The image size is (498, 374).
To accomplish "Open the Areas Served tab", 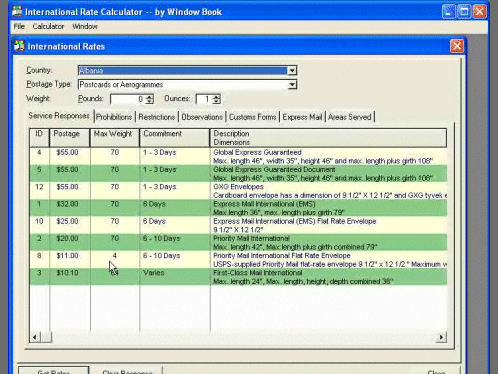I will point(349,117).
